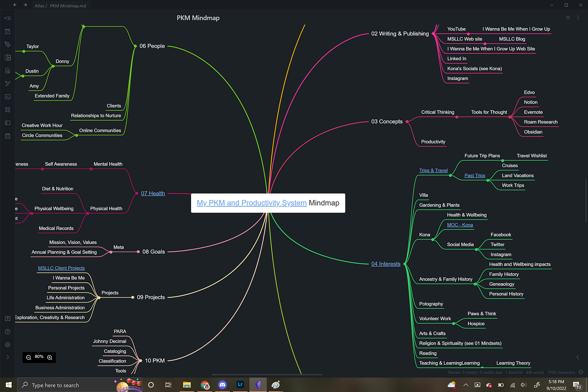Click the Review notes due status text
The image size is (588, 392).
(475, 372)
